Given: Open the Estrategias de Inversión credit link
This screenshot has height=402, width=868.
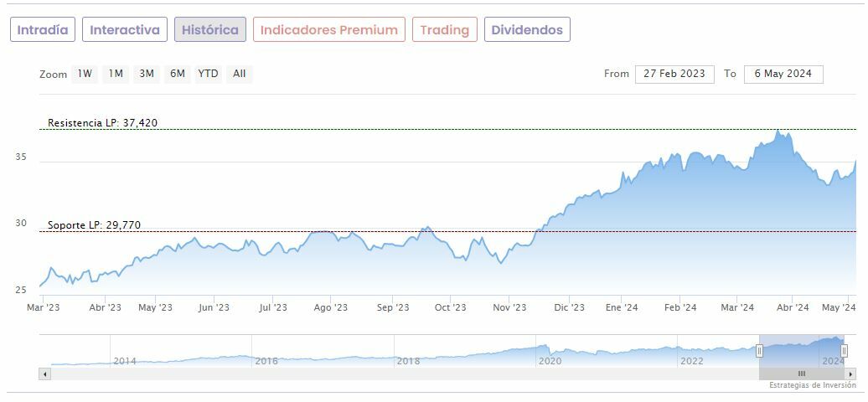Looking at the screenshot, I should tap(812, 385).
